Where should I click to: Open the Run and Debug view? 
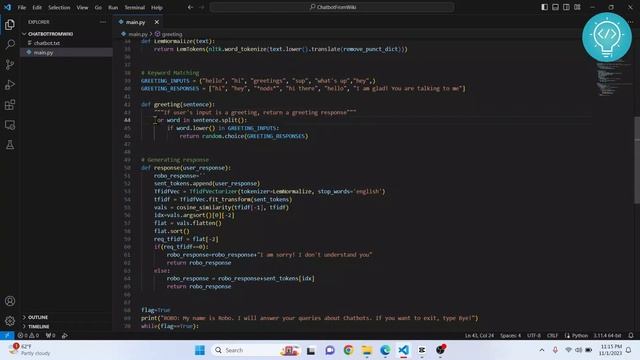(10, 84)
